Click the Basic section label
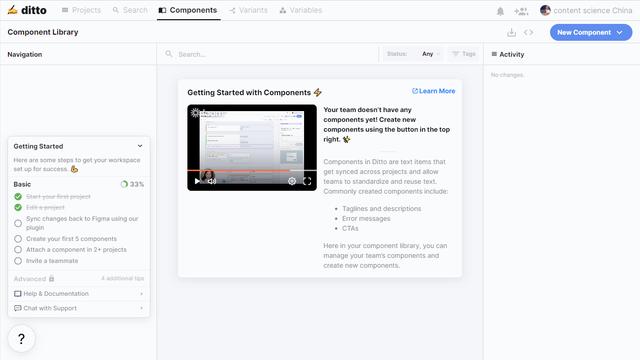Viewport: 640px width, 360px height. (22, 184)
